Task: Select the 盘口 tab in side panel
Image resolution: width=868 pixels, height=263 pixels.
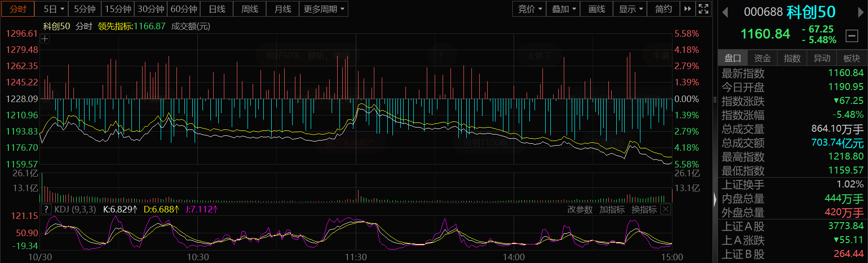Action: coord(733,58)
